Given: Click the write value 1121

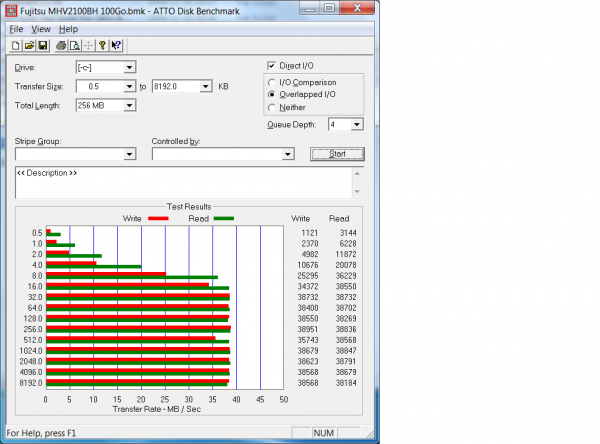Looking at the screenshot, I should [x=310, y=233].
